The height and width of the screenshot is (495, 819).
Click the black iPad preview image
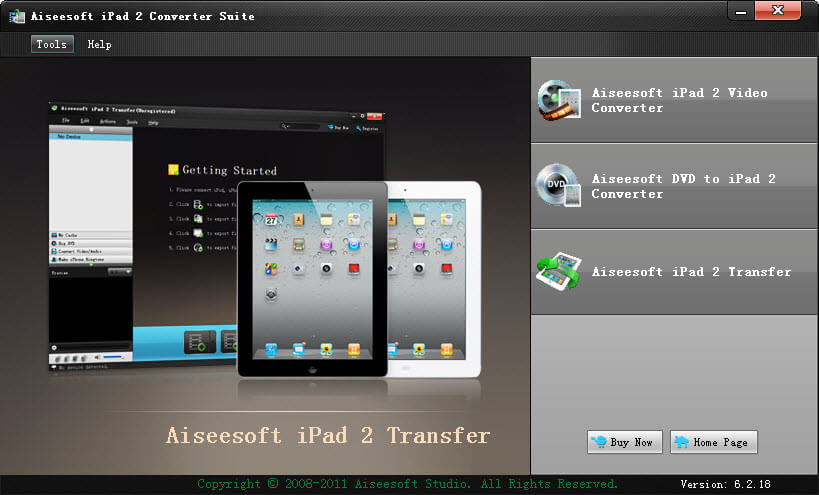click(312, 279)
